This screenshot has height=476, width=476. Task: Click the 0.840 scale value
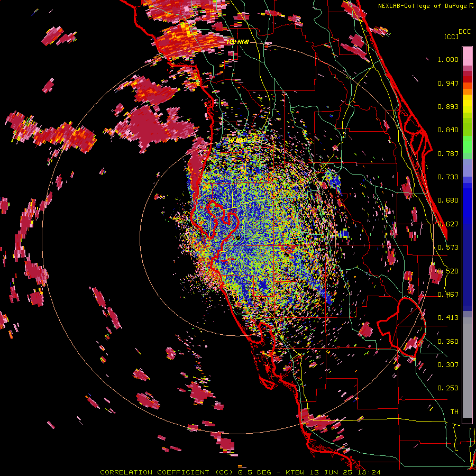pos(448,130)
